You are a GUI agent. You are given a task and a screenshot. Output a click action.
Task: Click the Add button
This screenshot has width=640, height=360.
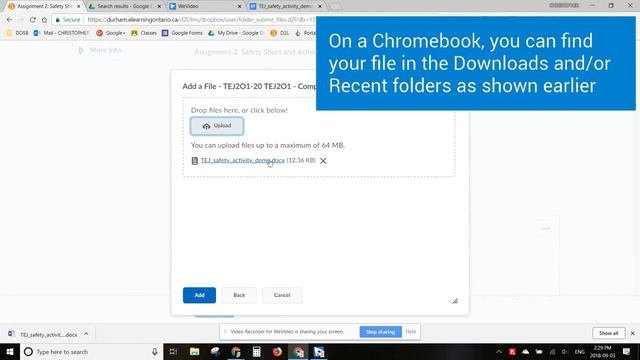coord(199,295)
